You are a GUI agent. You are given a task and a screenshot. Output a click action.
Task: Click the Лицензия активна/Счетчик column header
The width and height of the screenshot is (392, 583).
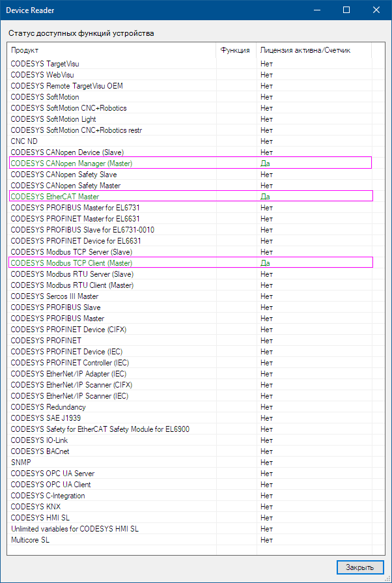314,50
